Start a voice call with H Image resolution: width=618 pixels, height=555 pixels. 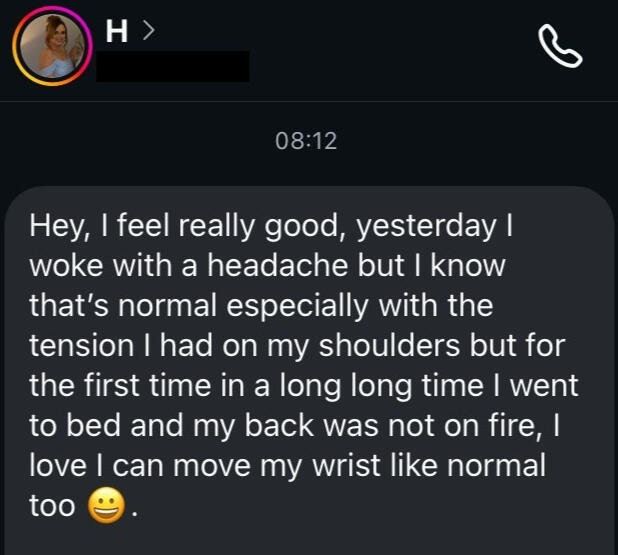(x=560, y=46)
